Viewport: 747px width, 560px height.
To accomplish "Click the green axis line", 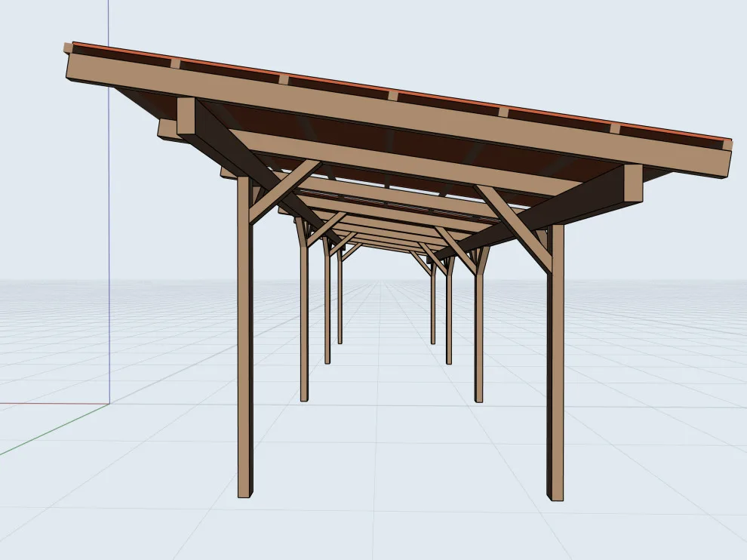I will (52, 430).
